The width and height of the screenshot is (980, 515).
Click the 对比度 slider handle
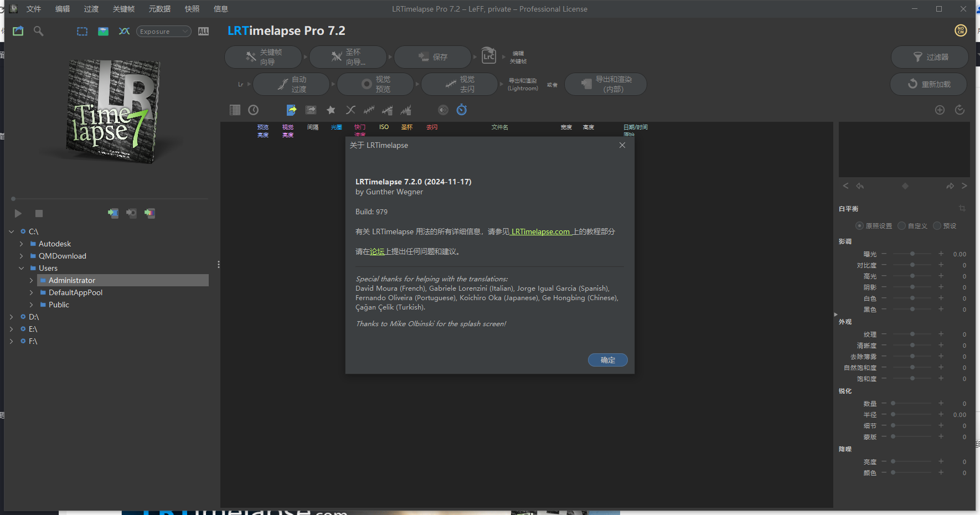click(912, 265)
